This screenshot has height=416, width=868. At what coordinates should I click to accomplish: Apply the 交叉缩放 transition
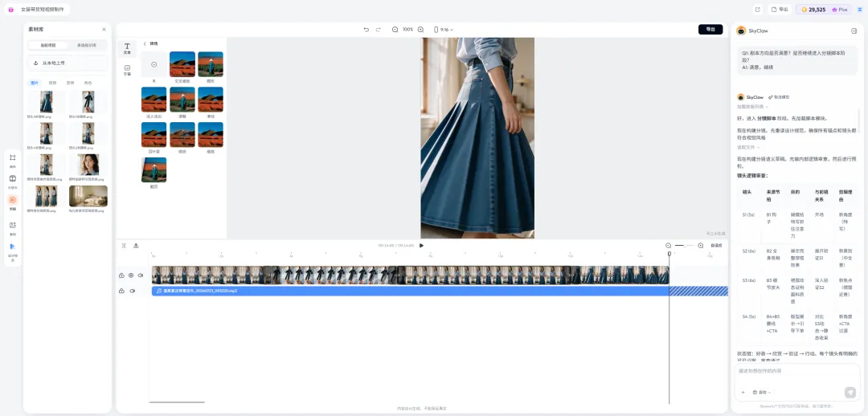tap(182, 65)
